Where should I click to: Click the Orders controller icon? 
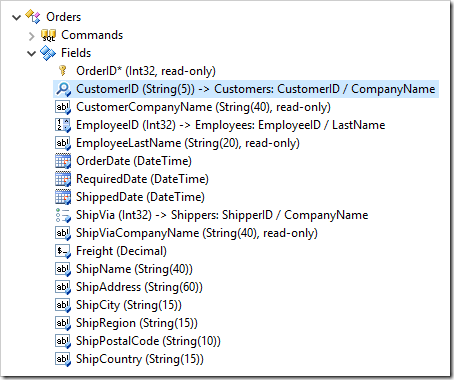click(33, 17)
